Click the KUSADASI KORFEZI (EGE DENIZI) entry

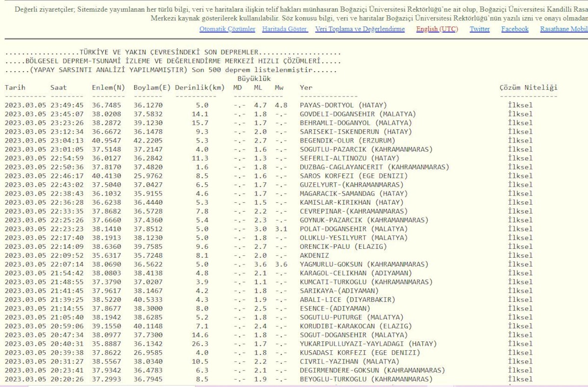tap(360, 352)
